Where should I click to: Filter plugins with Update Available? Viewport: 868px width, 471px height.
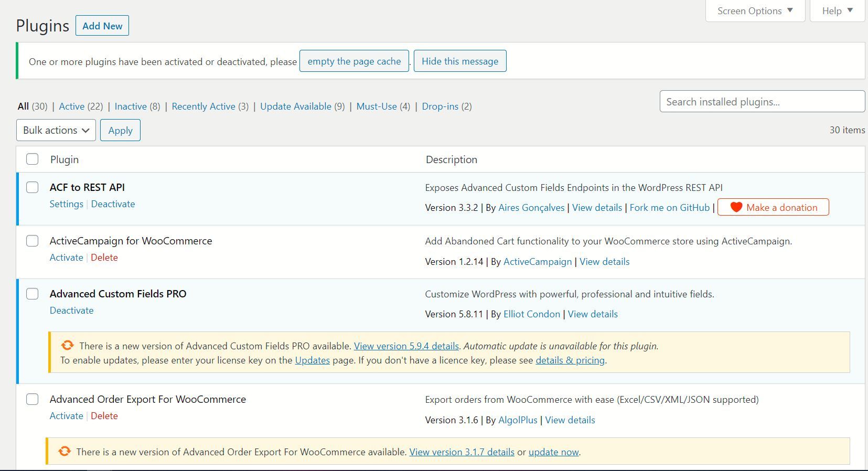tap(296, 106)
